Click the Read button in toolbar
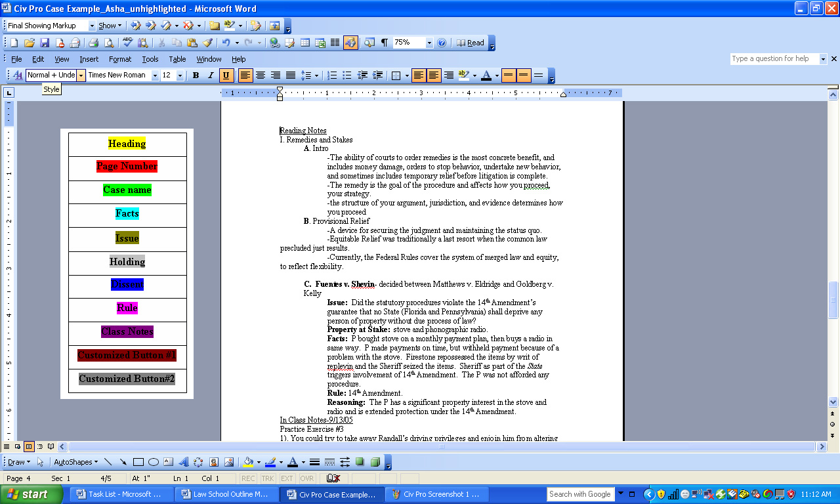The width and height of the screenshot is (840, 504). pyautogui.click(x=471, y=43)
